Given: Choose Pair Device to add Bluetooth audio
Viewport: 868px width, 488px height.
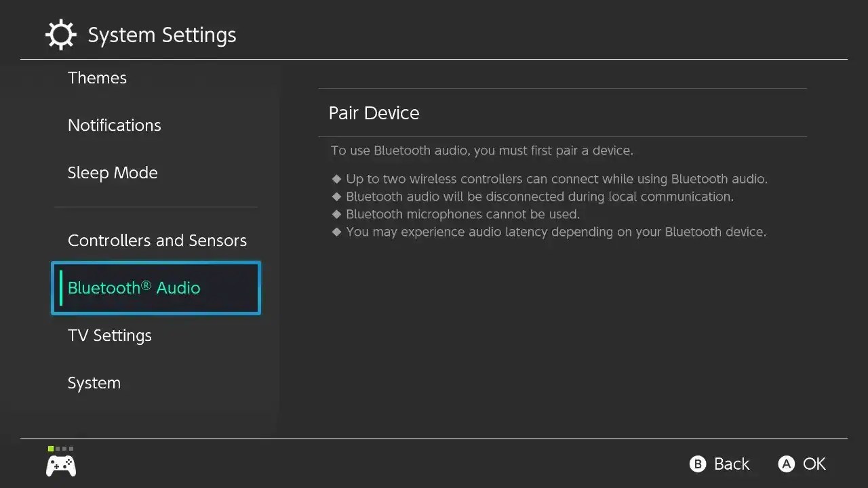Looking at the screenshot, I should [374, 113].
